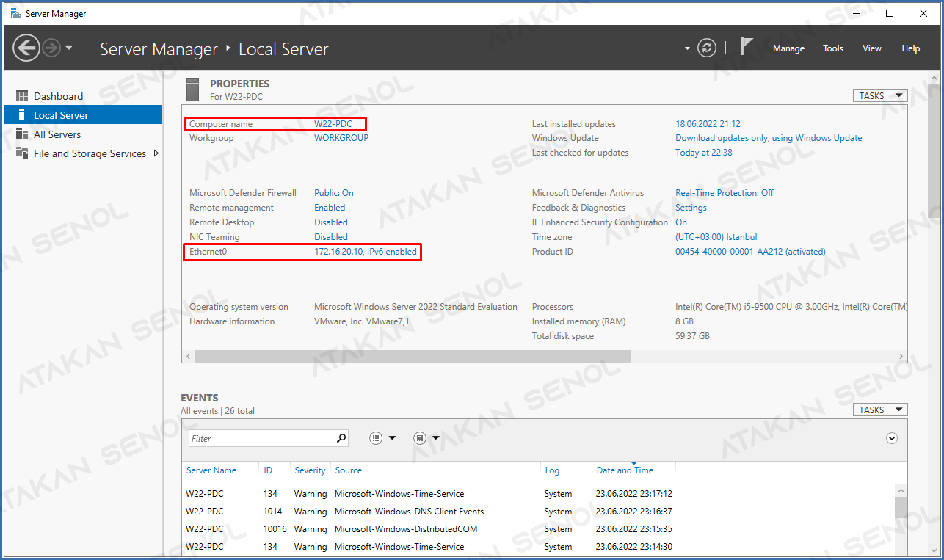Click Remote Desktop Disabled link
944x560 pixels.
coord(331,222)
